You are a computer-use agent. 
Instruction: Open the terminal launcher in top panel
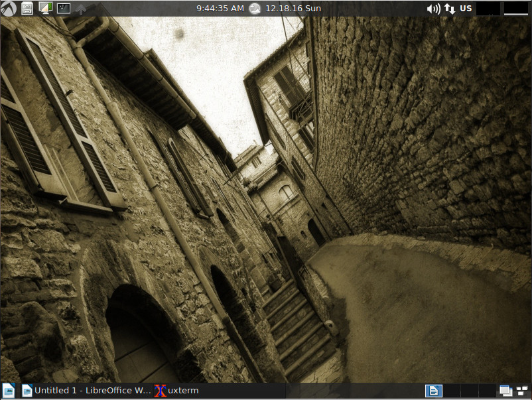pos(64,9)
